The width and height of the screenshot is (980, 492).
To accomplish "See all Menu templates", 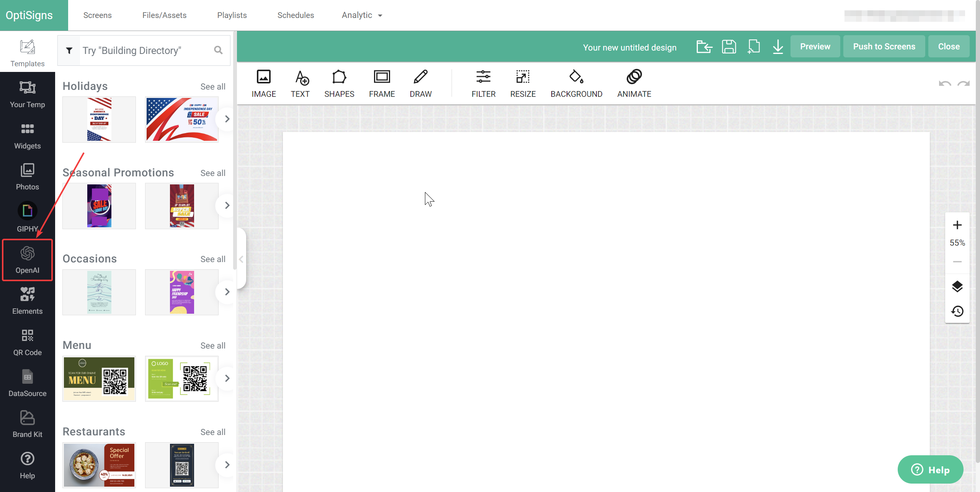I will (213, 346).
